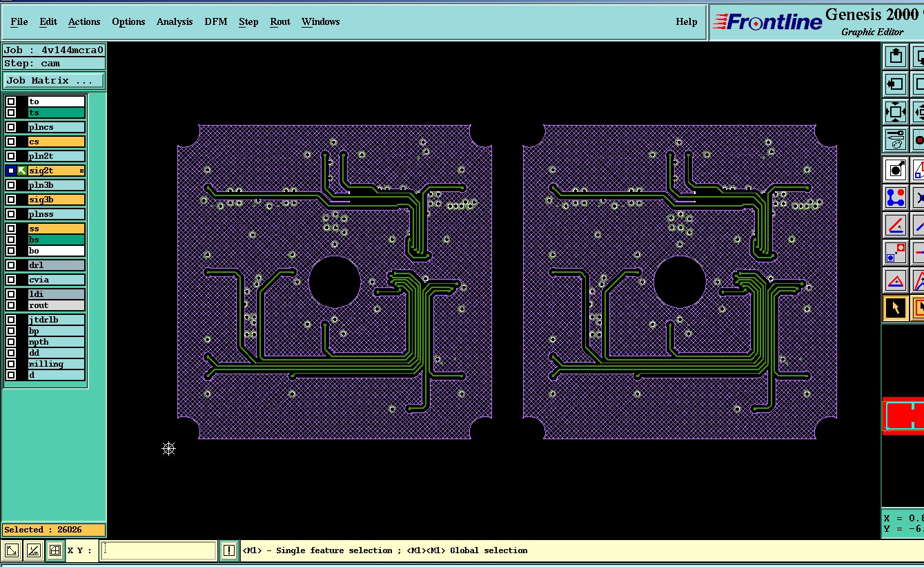The width and height of the screenshot is (924, 567).
Task: Click the zoom-to-fit arrows icon in right toolbar
Action: pos(895,111)
